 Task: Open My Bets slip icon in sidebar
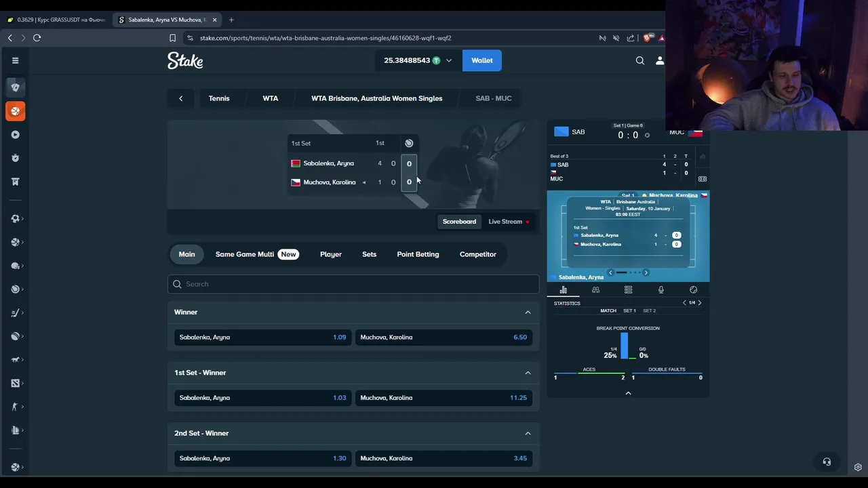click(x=15, y=182)
